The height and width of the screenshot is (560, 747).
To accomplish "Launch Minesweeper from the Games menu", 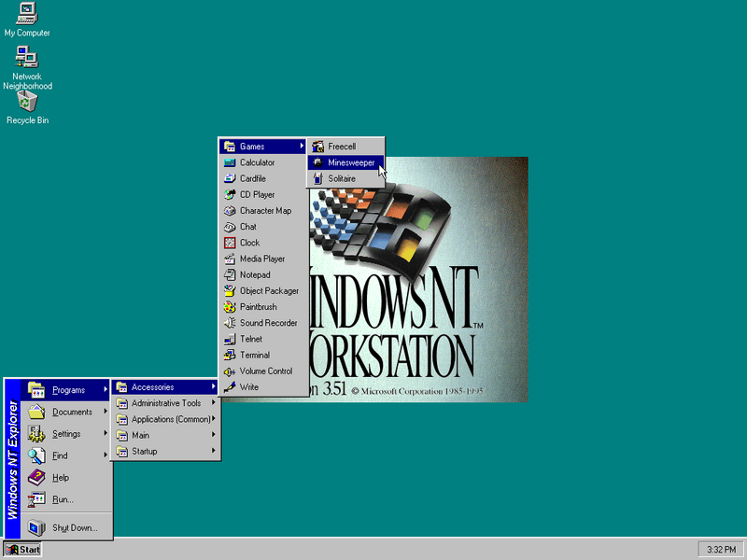I will (x=350, y=162).
